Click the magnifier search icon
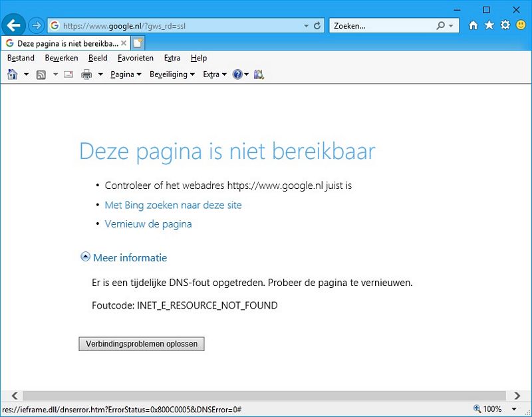Image resolution: width=532 pixels, height=417 pixels. click(440, 26)
